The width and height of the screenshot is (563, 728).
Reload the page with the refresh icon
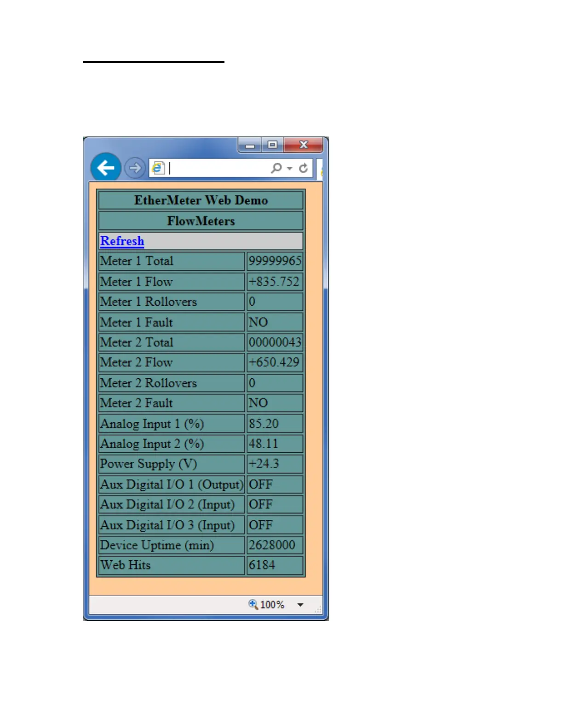[303, 168]
